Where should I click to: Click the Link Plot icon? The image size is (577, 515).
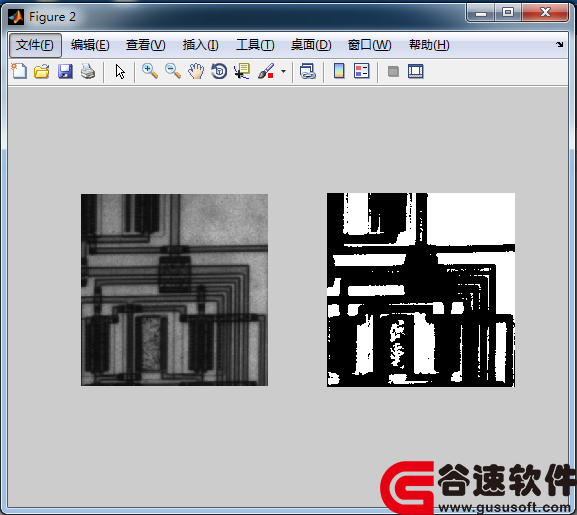308,71
